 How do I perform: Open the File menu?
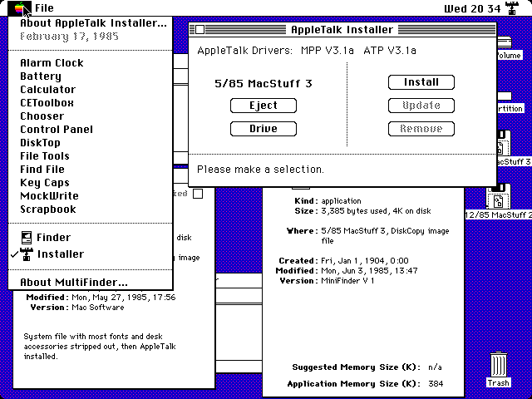tap(44, 8)
